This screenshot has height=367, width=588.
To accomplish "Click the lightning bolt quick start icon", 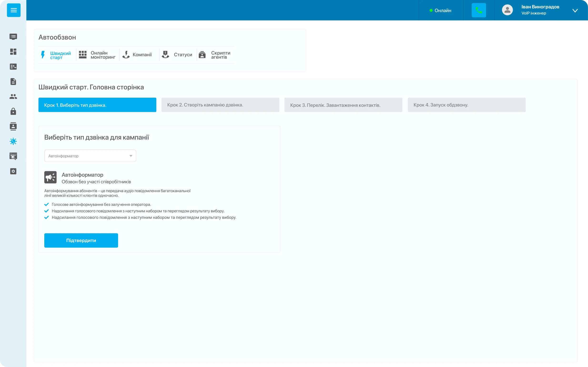I will (x=43, y=55).
